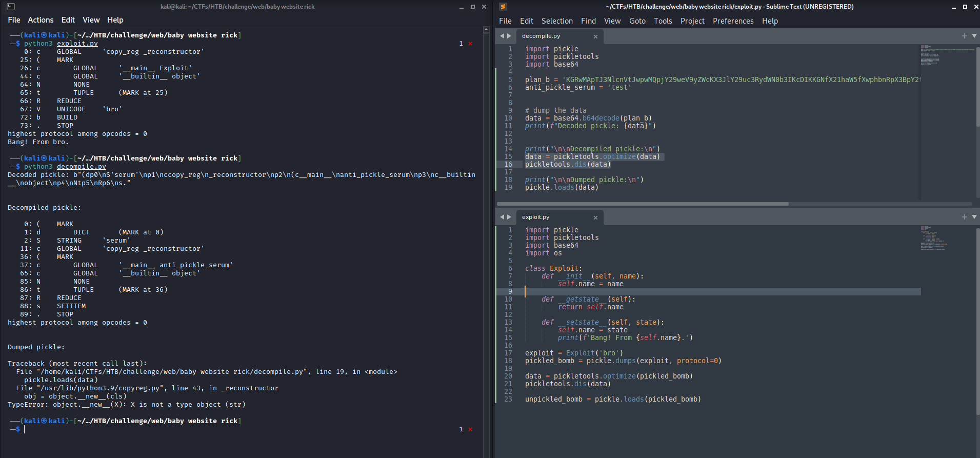This screenshot has height=458, width=980.
Task: Select the decompile.py tab
Action: click(541, 36)
